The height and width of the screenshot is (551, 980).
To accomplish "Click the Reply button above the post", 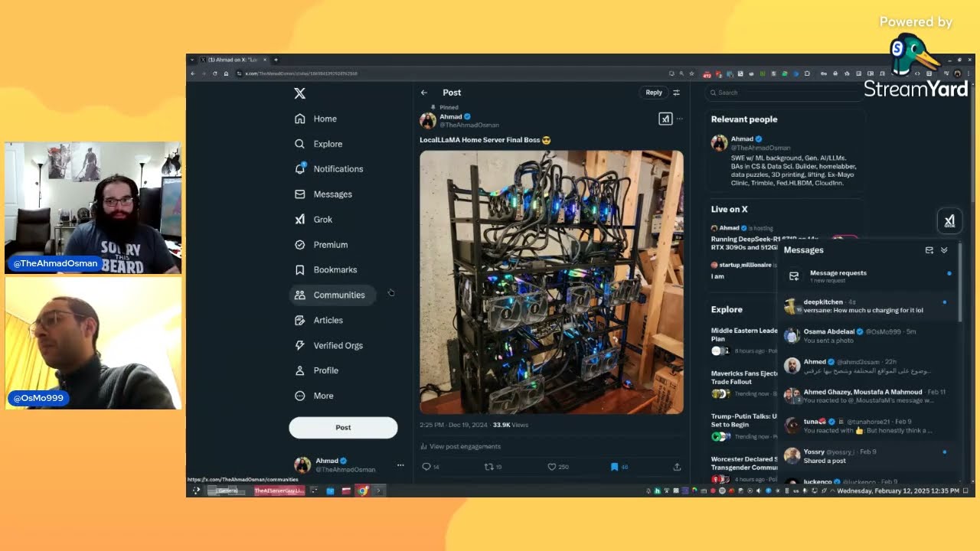I will 654,93.
